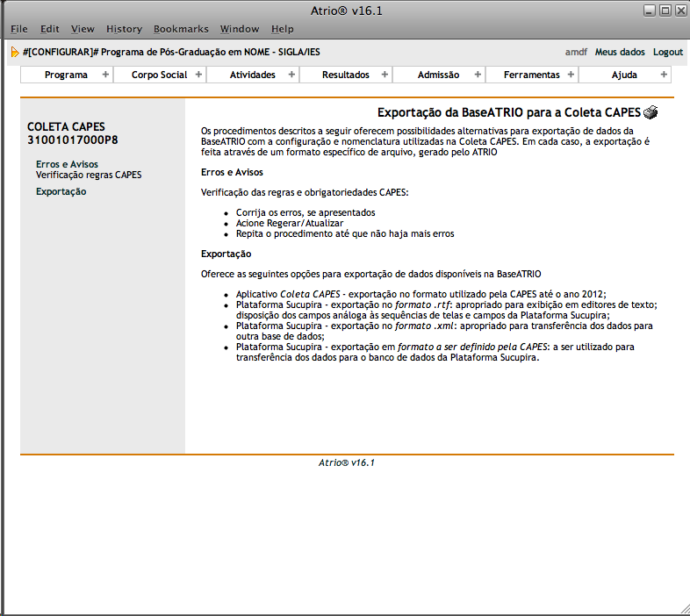Go to Meus dados

tap(620, 52)
